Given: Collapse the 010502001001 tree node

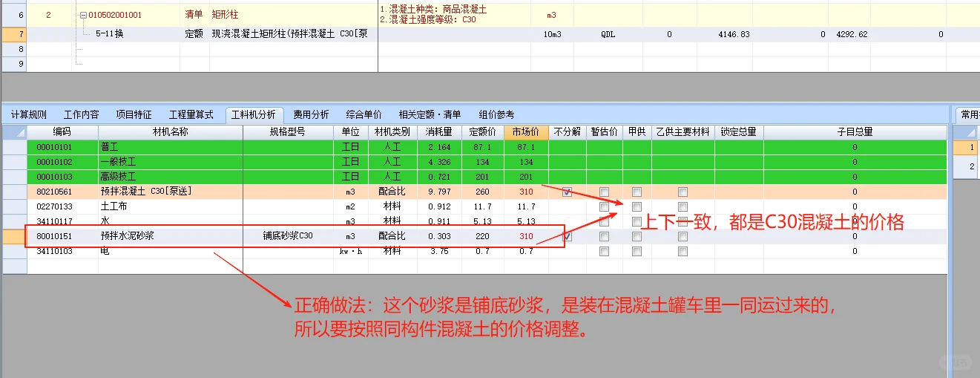Looking at the screenshot, I should coord(84,15).
